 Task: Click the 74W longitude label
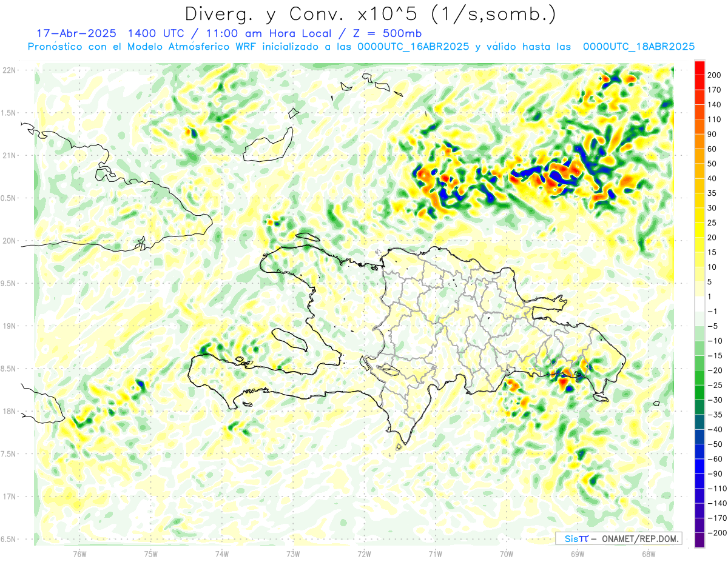(x=221, y=554)
